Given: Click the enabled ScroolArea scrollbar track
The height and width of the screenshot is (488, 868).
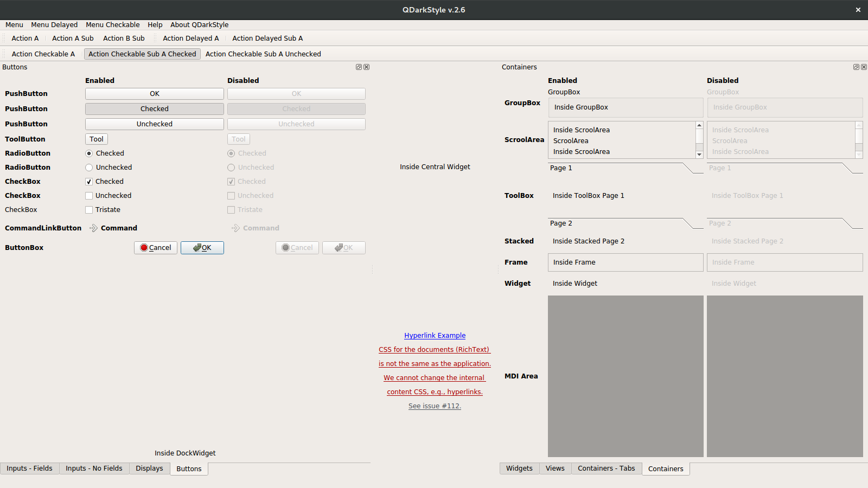Looking at the screenshot, I should pos(699,147).
